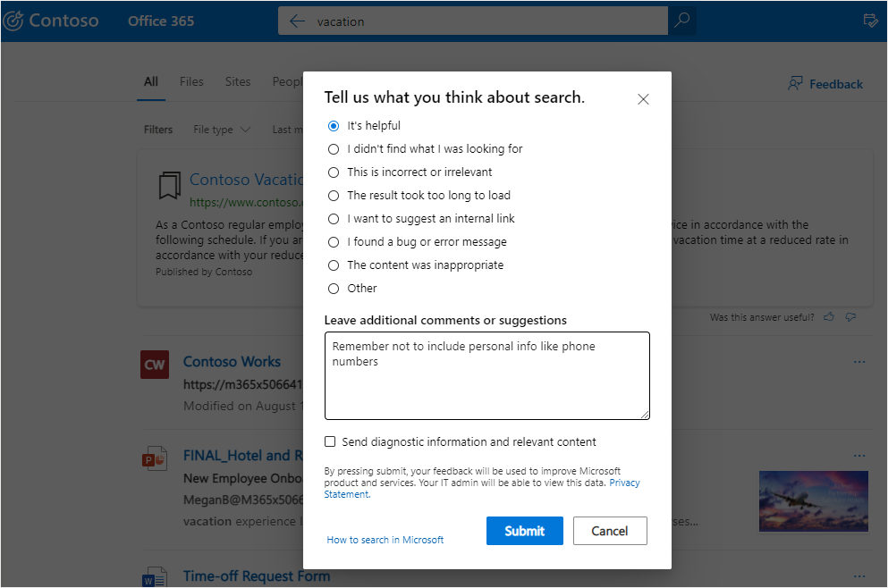The height and width of the screenshot is (588, 888).
Task: Open the Contoso Works result link
Action: coord(232,362)
